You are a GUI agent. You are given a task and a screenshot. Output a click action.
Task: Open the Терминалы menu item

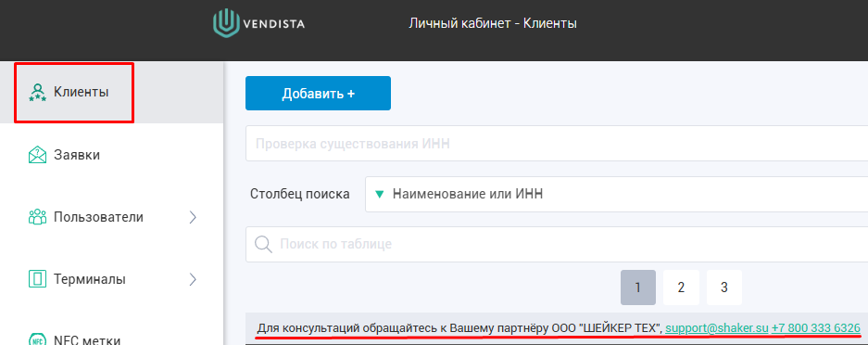tap(111, 279)
